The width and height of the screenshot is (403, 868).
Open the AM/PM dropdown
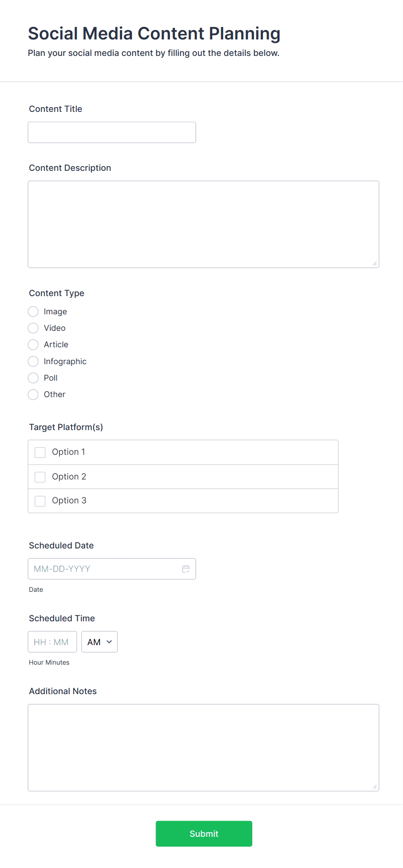pyautogui.click(x=99, y=642)
